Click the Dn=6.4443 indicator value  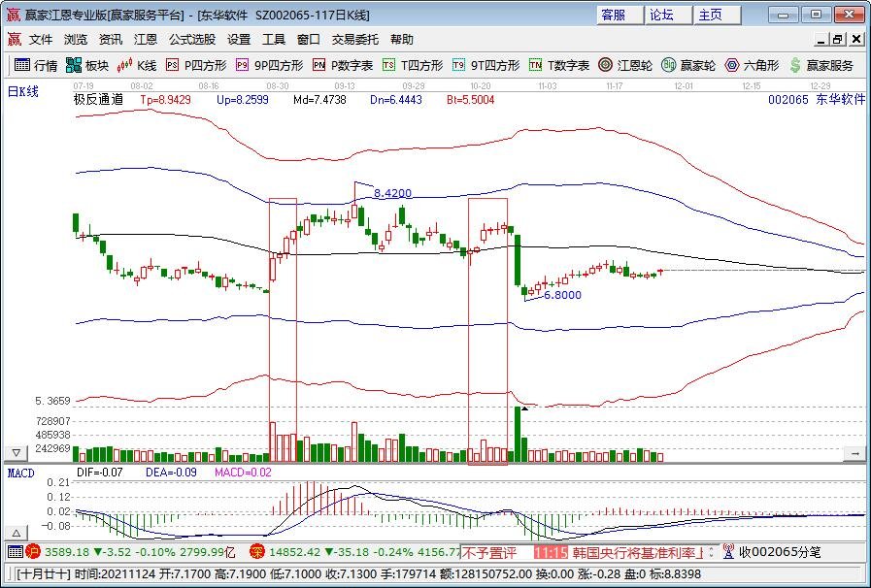pos(396,100)
